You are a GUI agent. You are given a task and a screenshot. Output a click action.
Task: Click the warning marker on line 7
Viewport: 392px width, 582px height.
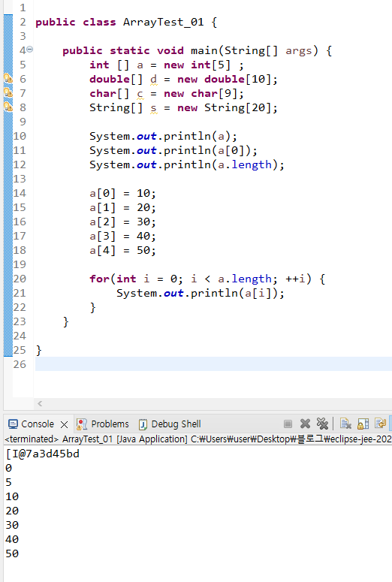tap(8, 93)
